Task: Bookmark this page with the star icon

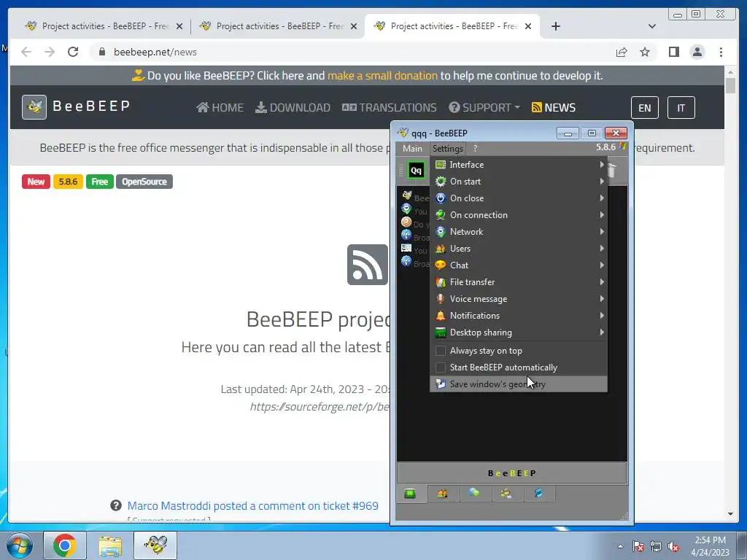Action: pos(645,52)
